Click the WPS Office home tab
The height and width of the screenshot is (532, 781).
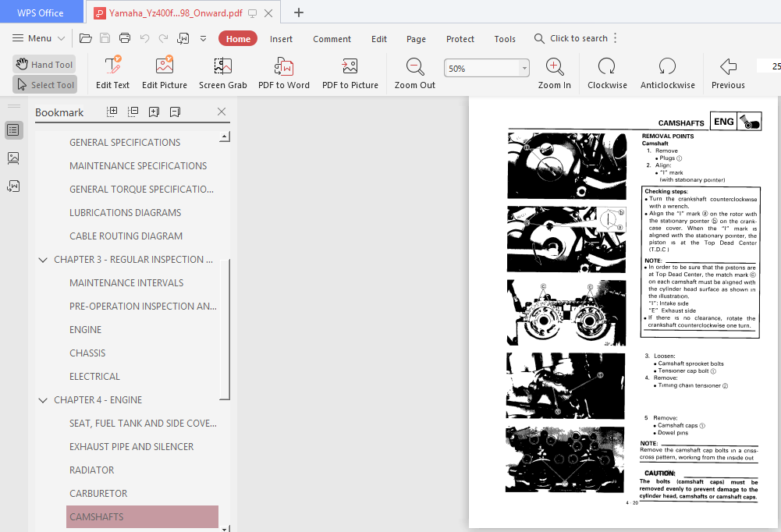[x=41, y=13]
